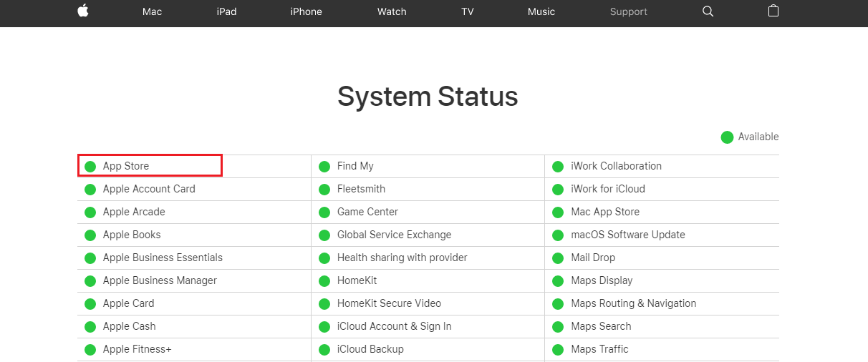Go to the iPhone menu
The image size is (868, 362).
pyautogui.click(x=306, y=11)
